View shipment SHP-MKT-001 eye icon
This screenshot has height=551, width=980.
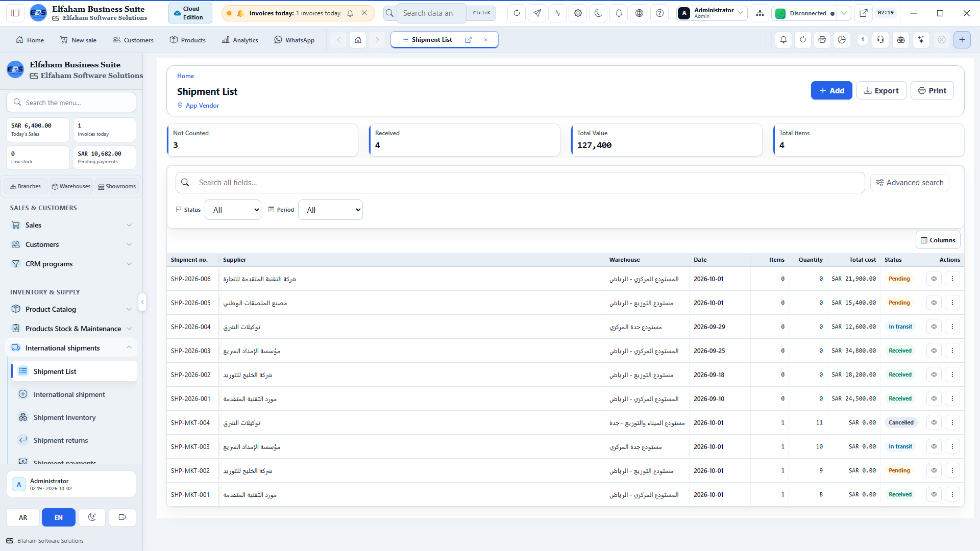coord(934,495)
